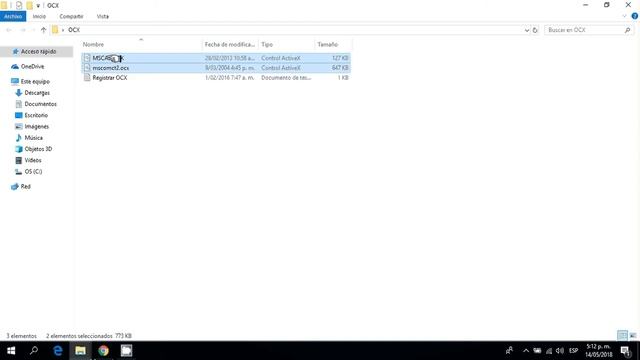Click the forward navigation arrow
The width and height of the screenshot is (640, 360).
click(x=23, y=30)
